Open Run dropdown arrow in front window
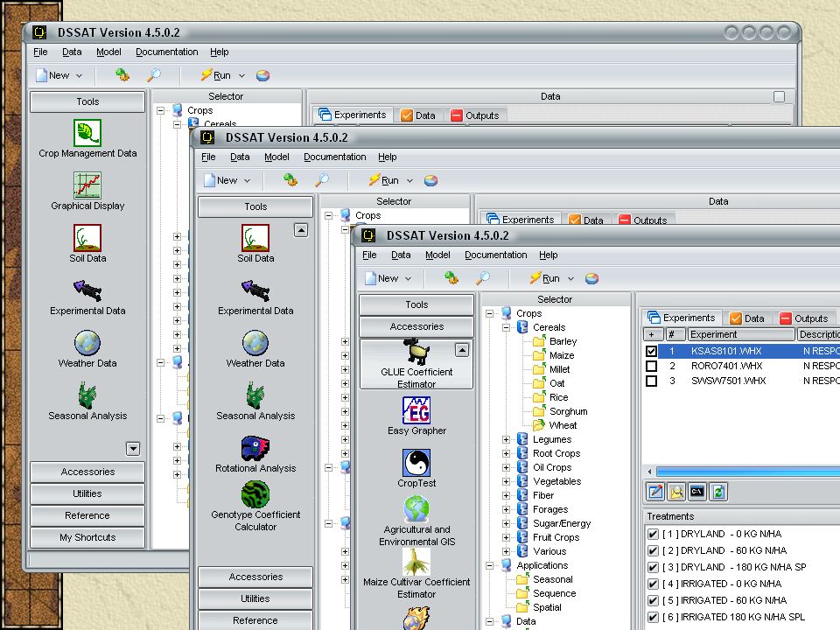 [570, 278]
